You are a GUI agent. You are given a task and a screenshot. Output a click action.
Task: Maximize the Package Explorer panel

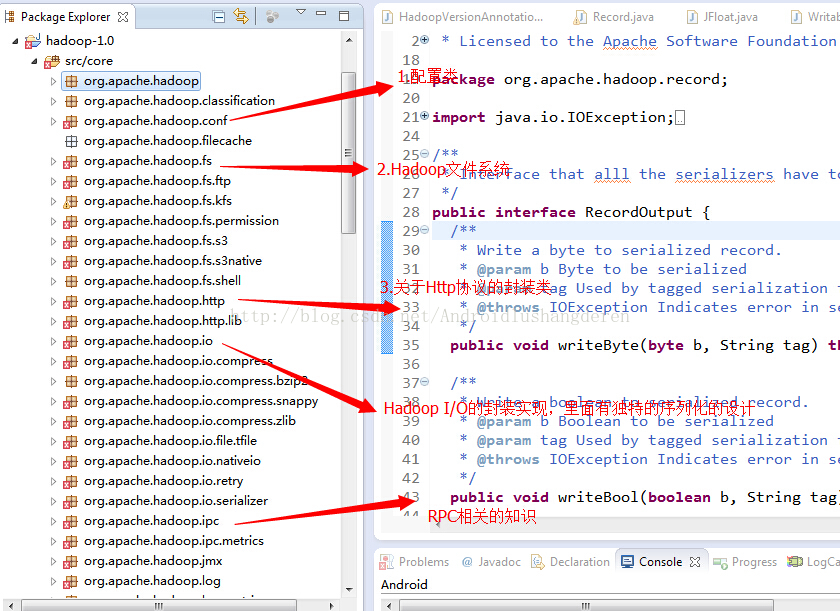pos(344,16)
